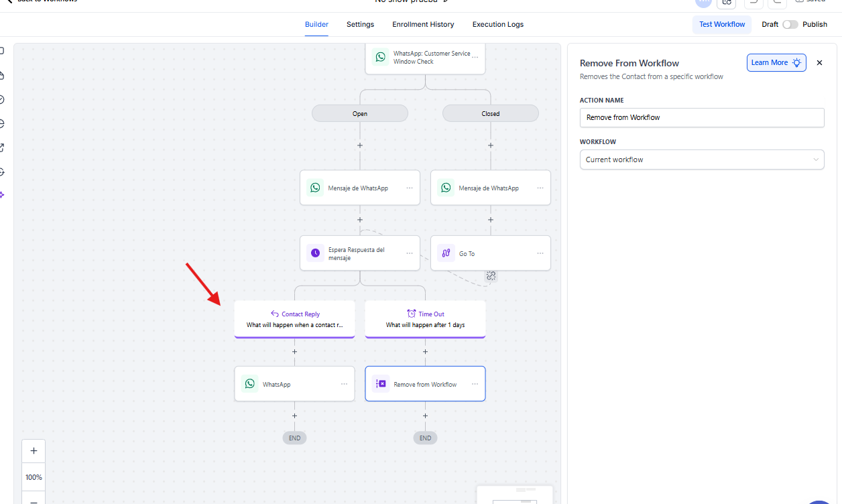Zoom in with the plus button
Viewport: 842px width, 504px height.
[x=34, y=451]
